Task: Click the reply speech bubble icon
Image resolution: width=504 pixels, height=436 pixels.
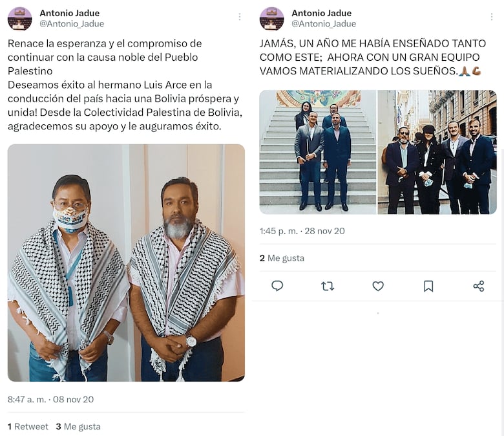Action: click(277, 286)
